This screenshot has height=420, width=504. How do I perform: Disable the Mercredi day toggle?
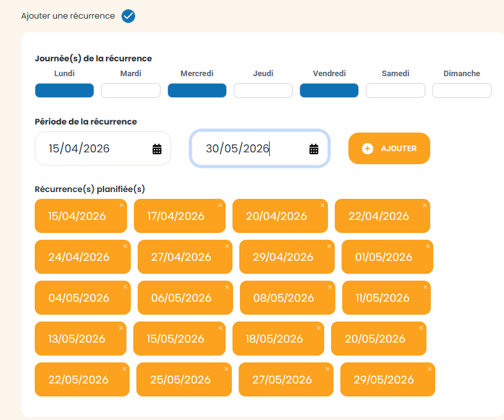197,90
